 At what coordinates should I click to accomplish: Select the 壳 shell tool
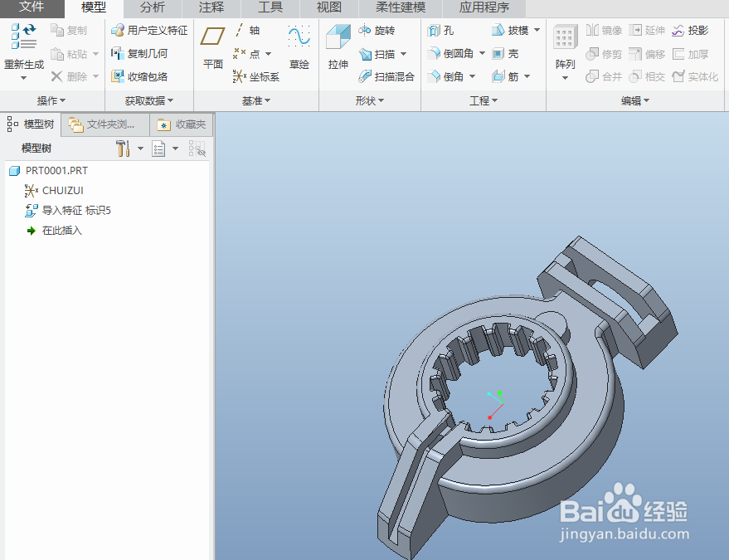(x=505, y=53)
